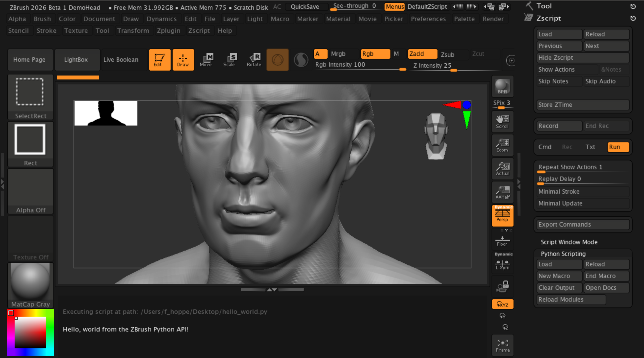Click Export Commands button
Viewport: 644px width, 358px height.
[583, 224]
